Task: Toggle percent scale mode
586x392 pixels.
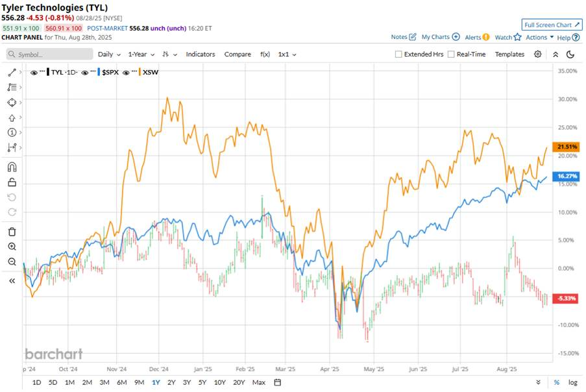Action: pos(557,382)
